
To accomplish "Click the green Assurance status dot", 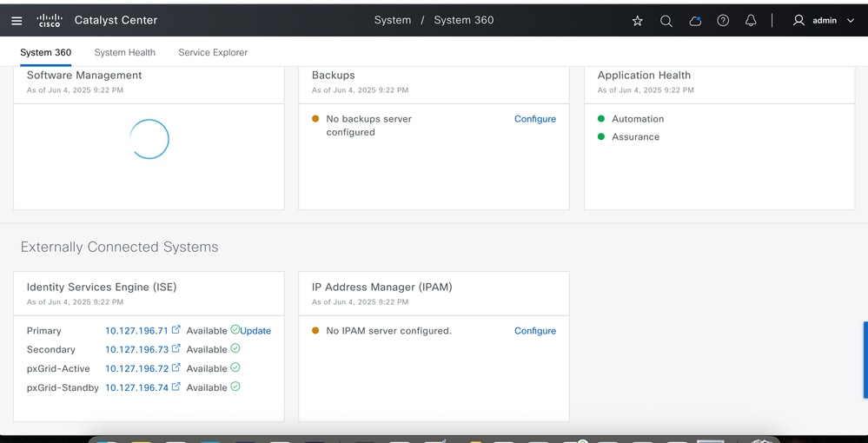I will [x=601, y=136].
